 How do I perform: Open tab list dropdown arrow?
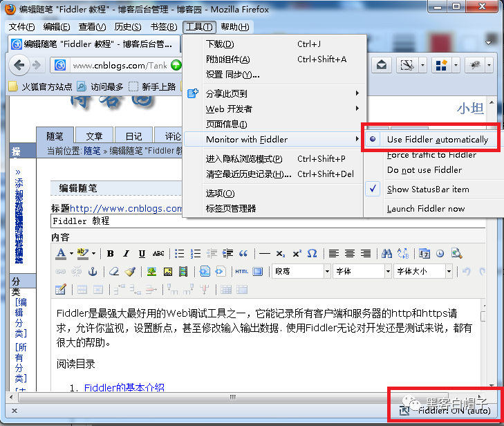coord(488,43)
